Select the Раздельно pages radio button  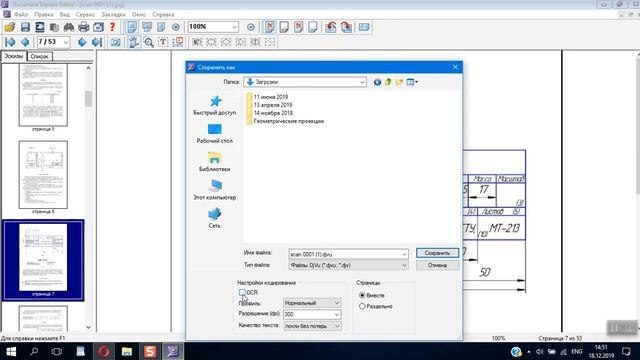click(x=362, y=306)
